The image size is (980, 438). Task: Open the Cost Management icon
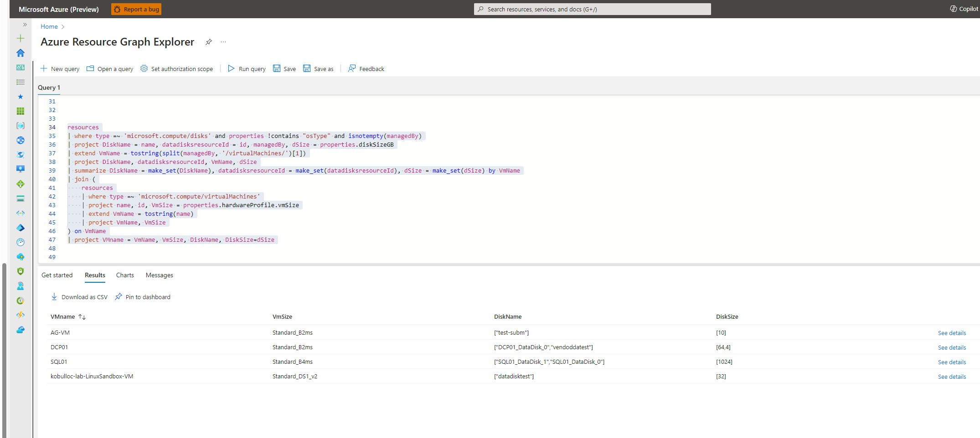point(21,300)
